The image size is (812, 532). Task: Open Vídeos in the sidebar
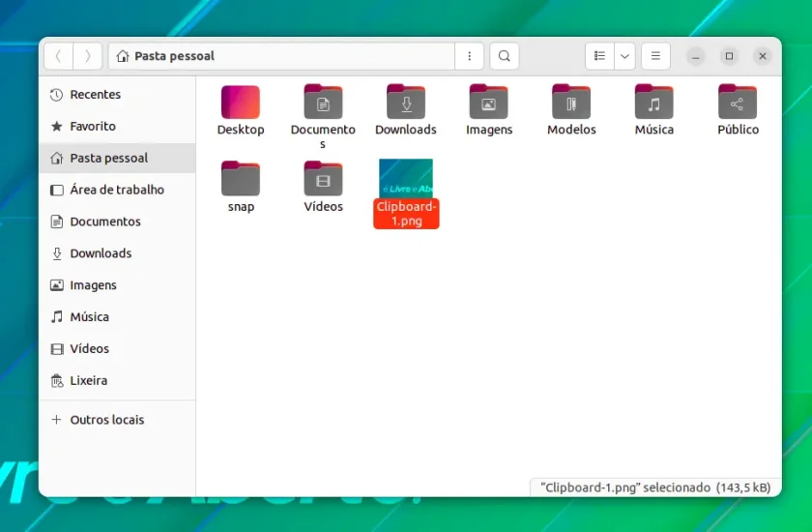point(117,348)
